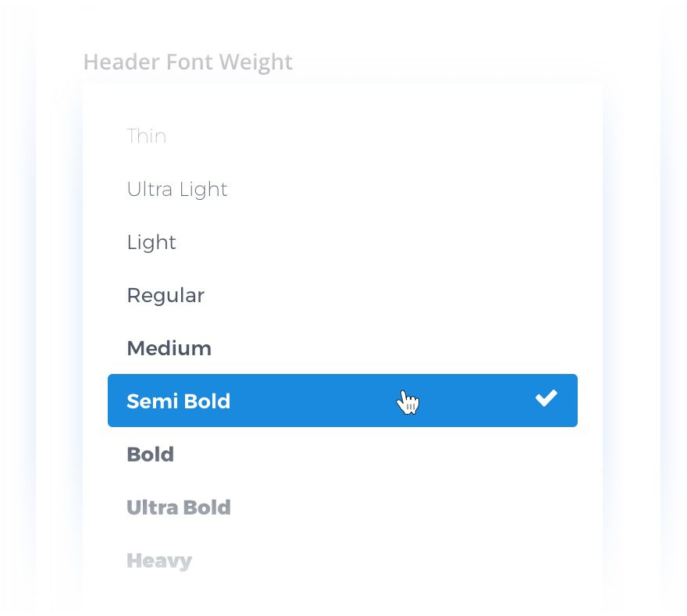Viewport: 687px width, 616px height.
Task: Choose the thinnest weight in the list
Action: click(147, 137)
